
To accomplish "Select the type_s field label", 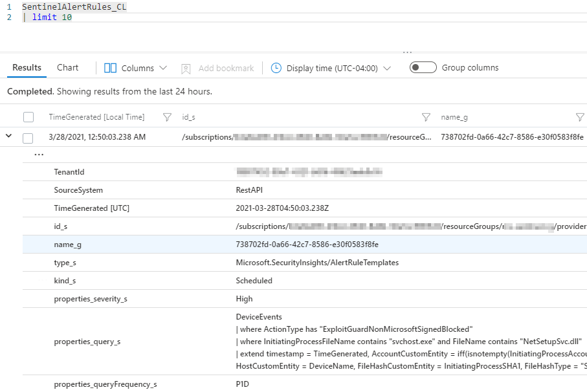I will [x=65, y=263].
